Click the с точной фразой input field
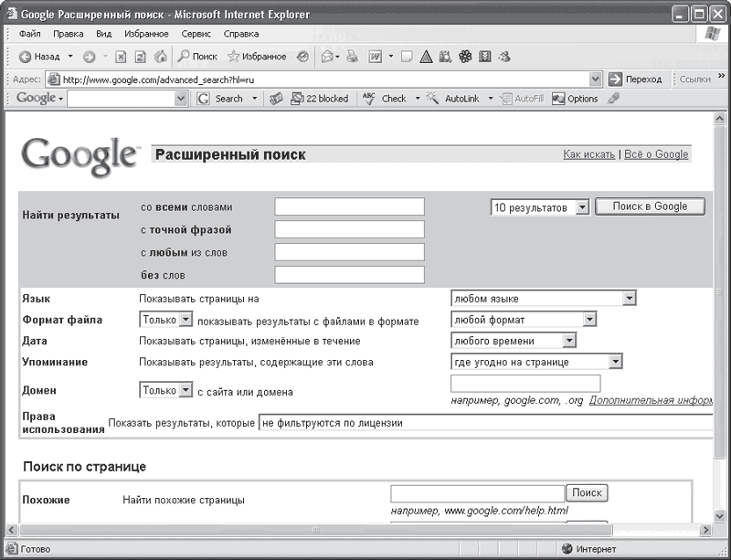 tap(349, 229)
